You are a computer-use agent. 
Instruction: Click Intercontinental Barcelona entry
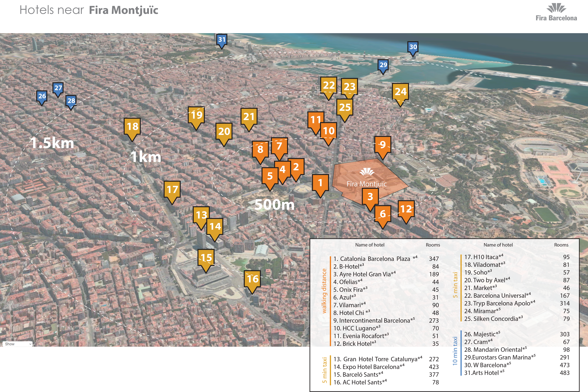(386, 321)
